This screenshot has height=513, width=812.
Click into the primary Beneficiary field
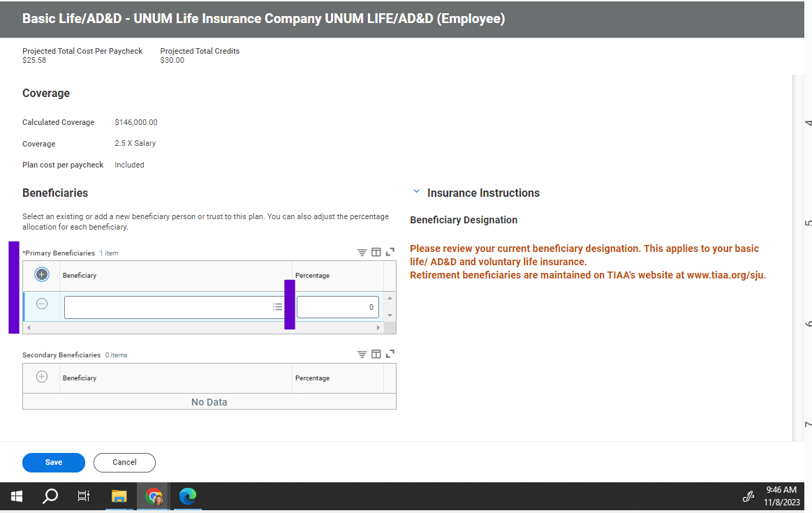pos(174,307)
